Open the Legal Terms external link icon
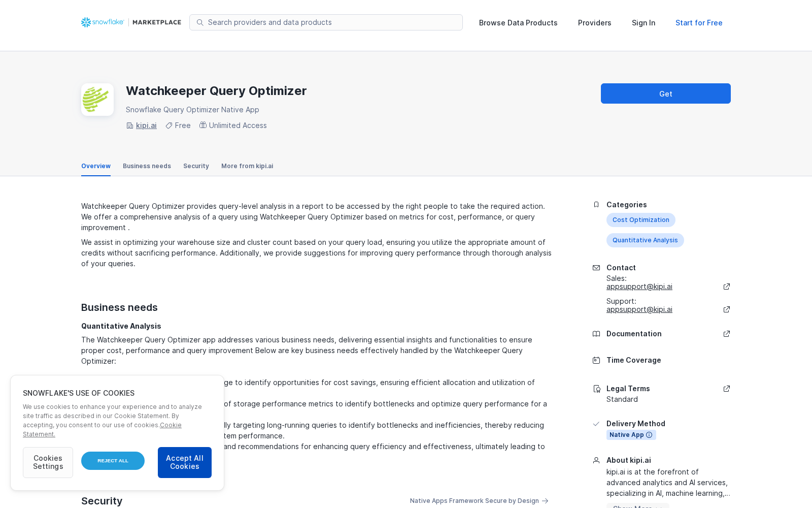812x508 pixels. 727,389
